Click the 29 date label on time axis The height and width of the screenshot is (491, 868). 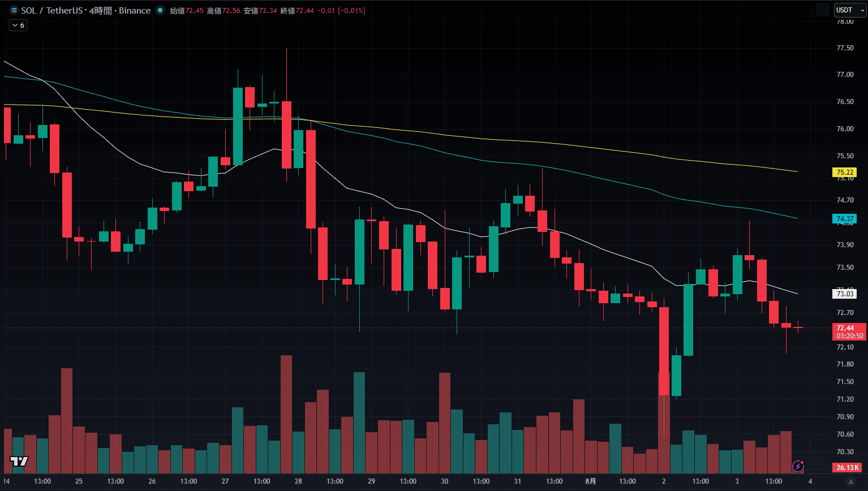point(371,481)
